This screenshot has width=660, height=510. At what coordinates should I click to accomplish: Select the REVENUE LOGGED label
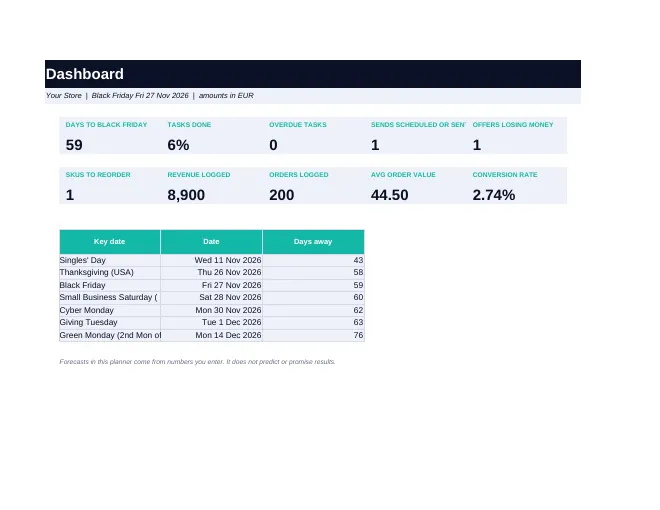(199, 175)
